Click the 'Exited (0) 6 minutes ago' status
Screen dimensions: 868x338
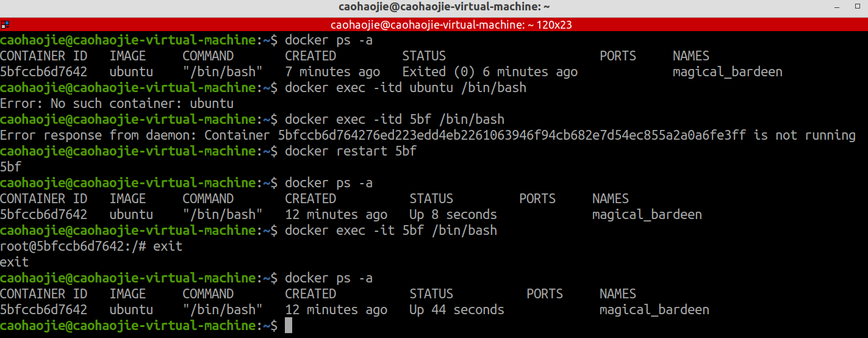(490, 72)
